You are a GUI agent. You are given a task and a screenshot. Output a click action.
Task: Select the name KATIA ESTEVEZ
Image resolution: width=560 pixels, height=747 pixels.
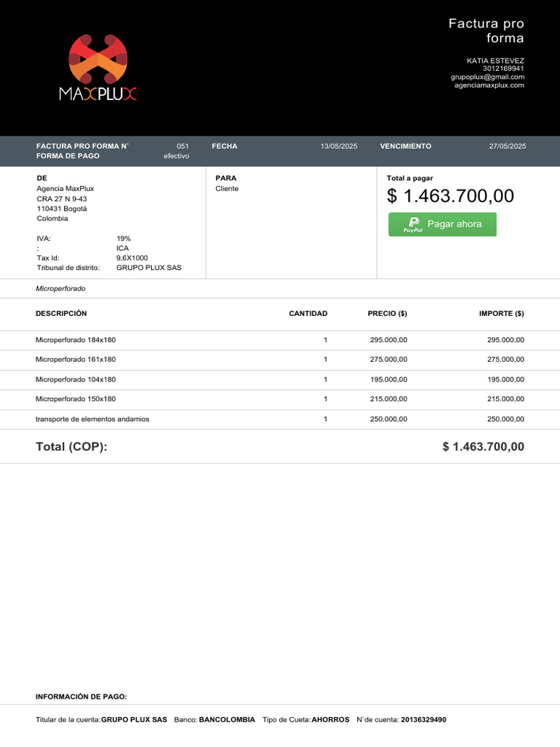tap(495, 61)
